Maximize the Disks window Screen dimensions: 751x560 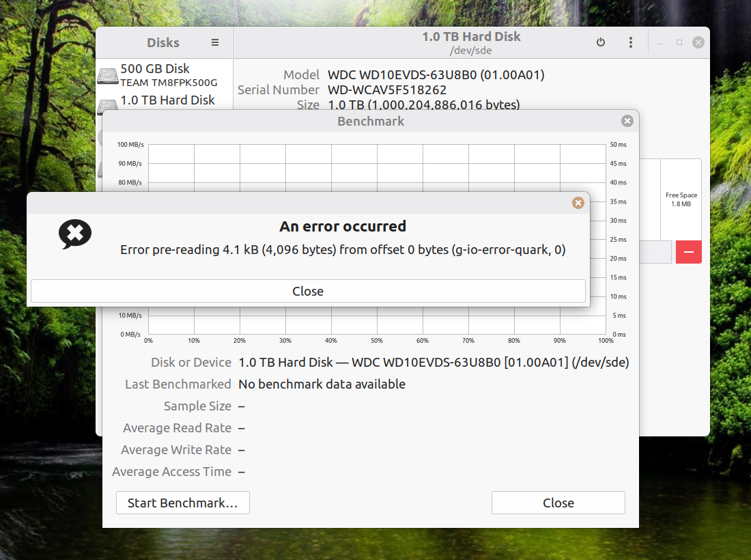[x=679, y=42]
